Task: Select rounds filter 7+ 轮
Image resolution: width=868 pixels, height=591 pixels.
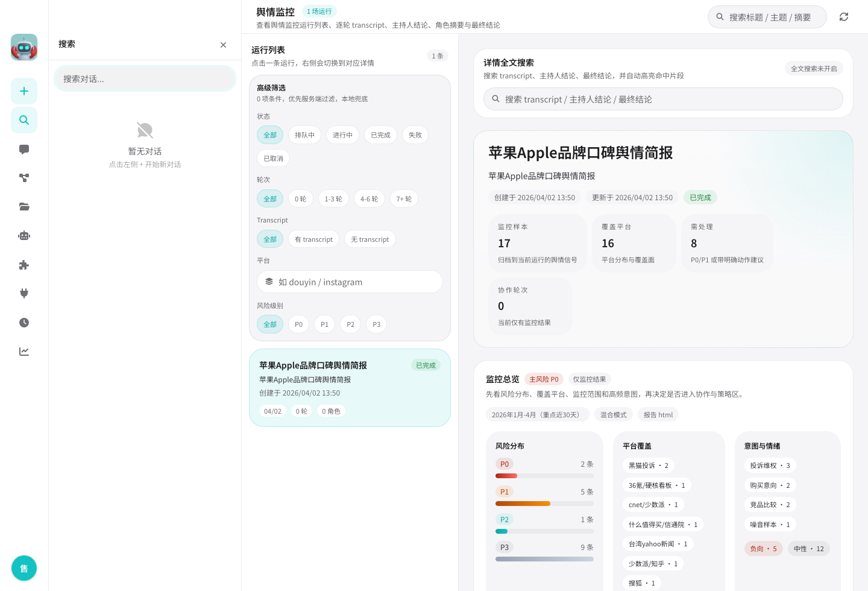Action: (x=404, y=199)
